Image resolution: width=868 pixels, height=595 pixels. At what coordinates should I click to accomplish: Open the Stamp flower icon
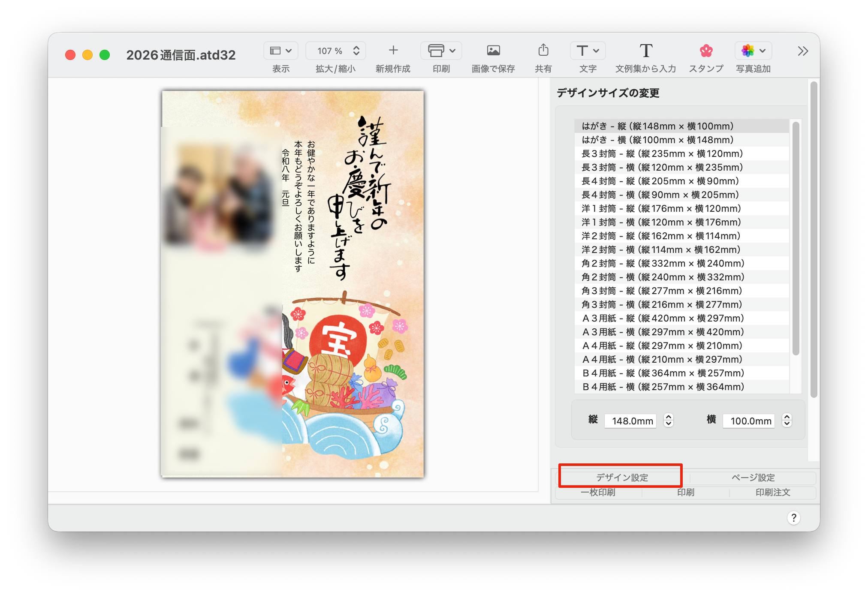(x=706, y=51)
